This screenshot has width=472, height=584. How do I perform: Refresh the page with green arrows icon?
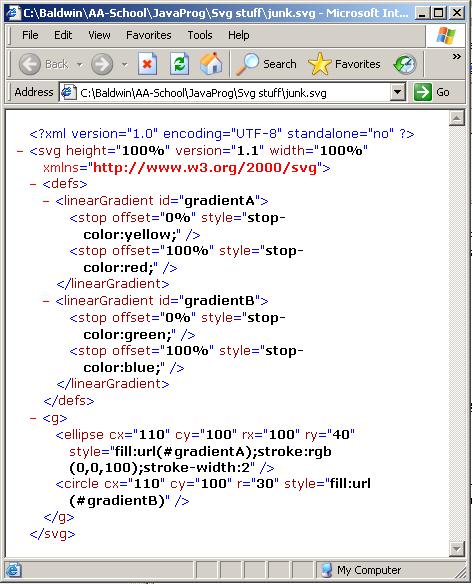click(180, 64)
